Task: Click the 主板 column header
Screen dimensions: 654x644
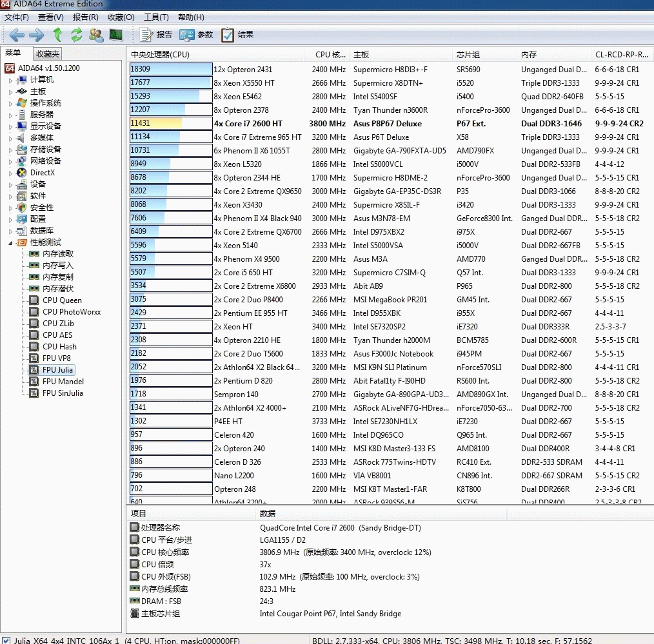Action: (x=361, y=55)
